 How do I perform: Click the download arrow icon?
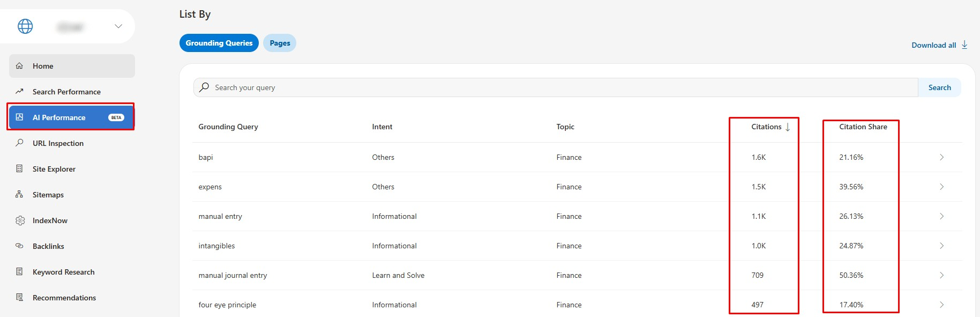point(964,45)
